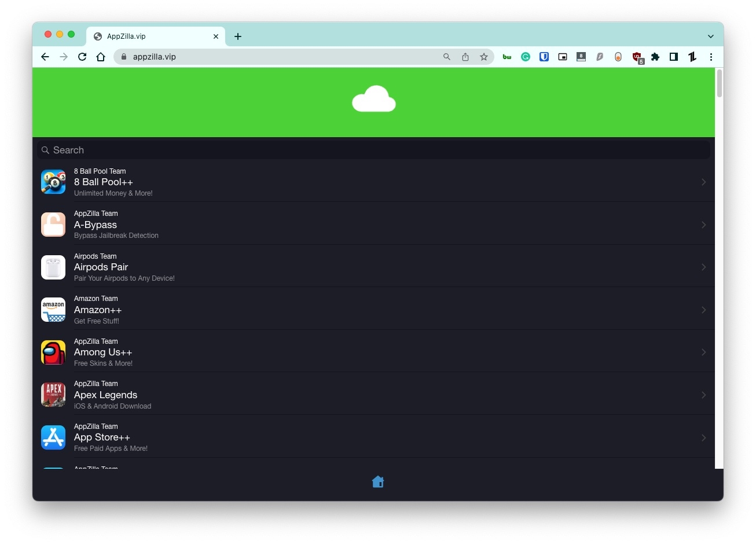Click the browser forward arrow
The image size is (756, 544).
pyautogui.click(x=64, y=57)
